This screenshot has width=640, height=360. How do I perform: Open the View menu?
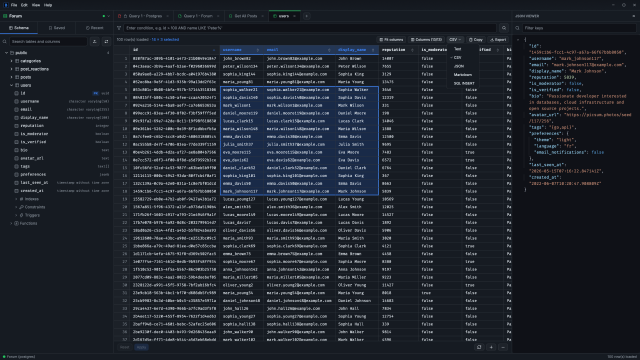(x=36, y=5)
